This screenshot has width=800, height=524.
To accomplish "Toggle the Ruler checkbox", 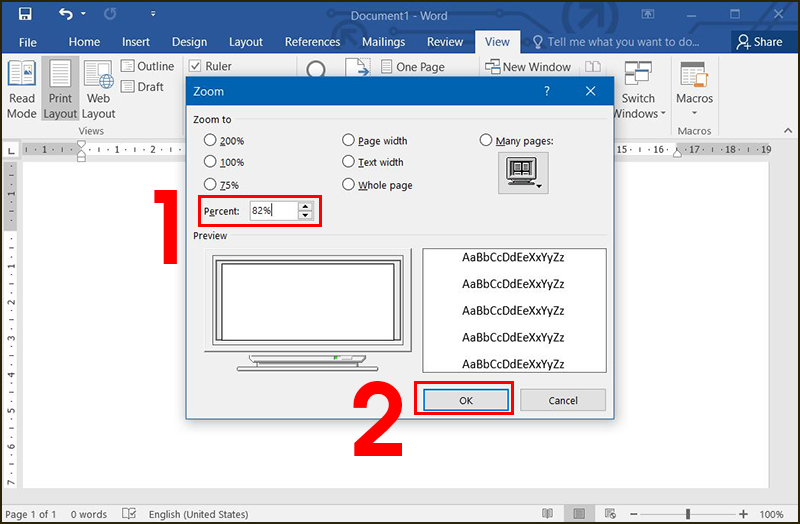I will (195, 66).
